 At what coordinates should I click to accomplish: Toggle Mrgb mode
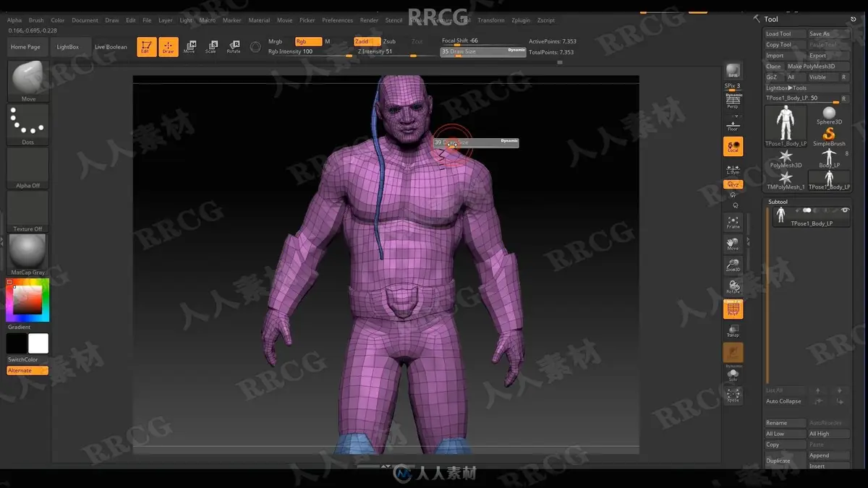[x=276, y=42]
